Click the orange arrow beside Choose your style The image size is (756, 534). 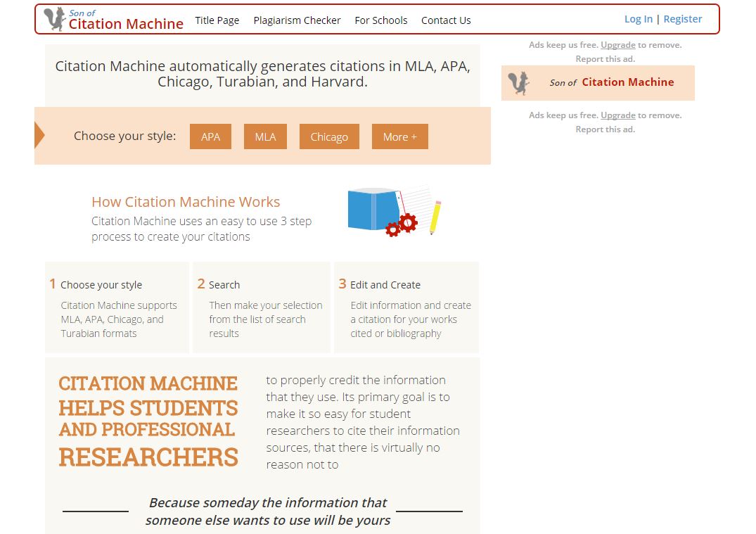point(39,136)
